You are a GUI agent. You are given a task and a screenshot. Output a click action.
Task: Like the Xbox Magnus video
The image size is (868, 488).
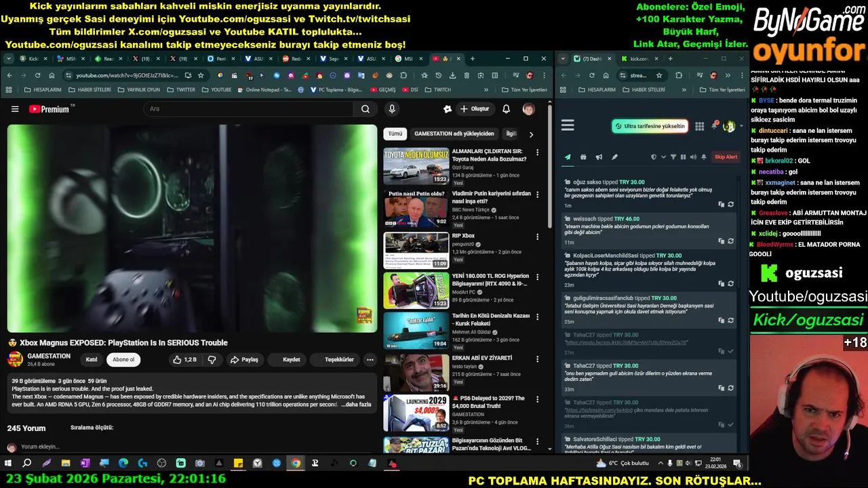(184, 360)
